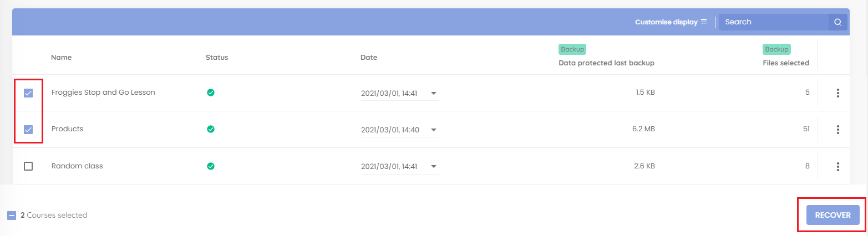Screen dimensions: 868x236
Task: Open Customise display options icon
Action: pyautogui.click(x=704, y=22)
